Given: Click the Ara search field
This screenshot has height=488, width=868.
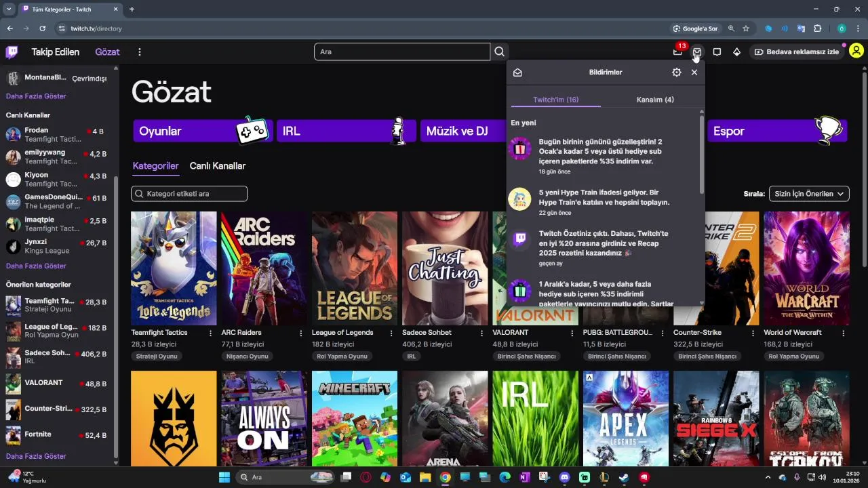Looking at the screenshot, I should pos(402,52).
